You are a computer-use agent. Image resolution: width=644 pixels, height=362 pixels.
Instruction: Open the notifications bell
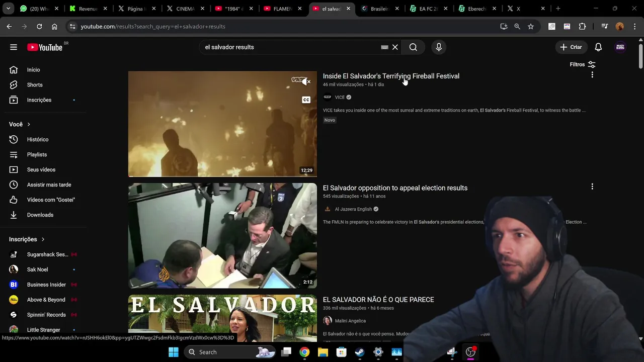tap(598, 47)
